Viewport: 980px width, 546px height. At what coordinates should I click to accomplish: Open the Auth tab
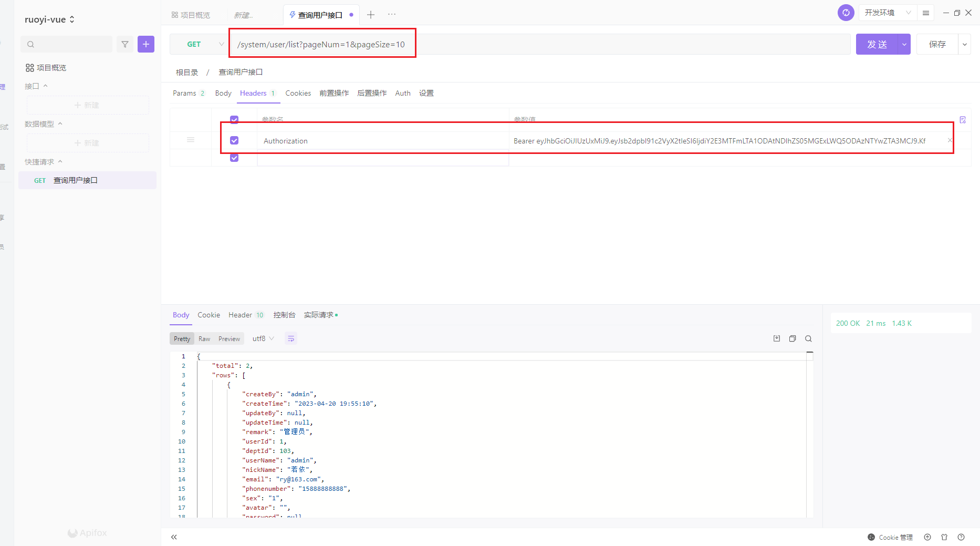pyautogui.click(x=403, y=93)
